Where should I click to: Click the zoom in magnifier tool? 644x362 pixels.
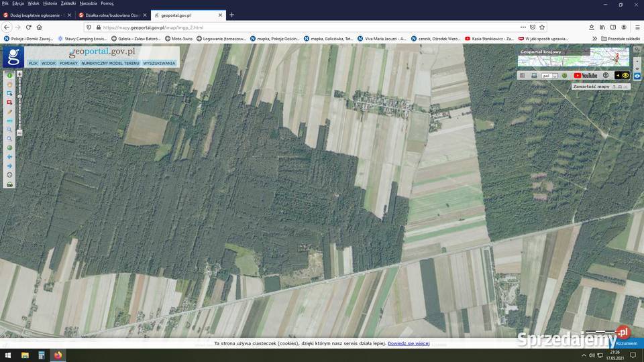click(x=9, y=129)
